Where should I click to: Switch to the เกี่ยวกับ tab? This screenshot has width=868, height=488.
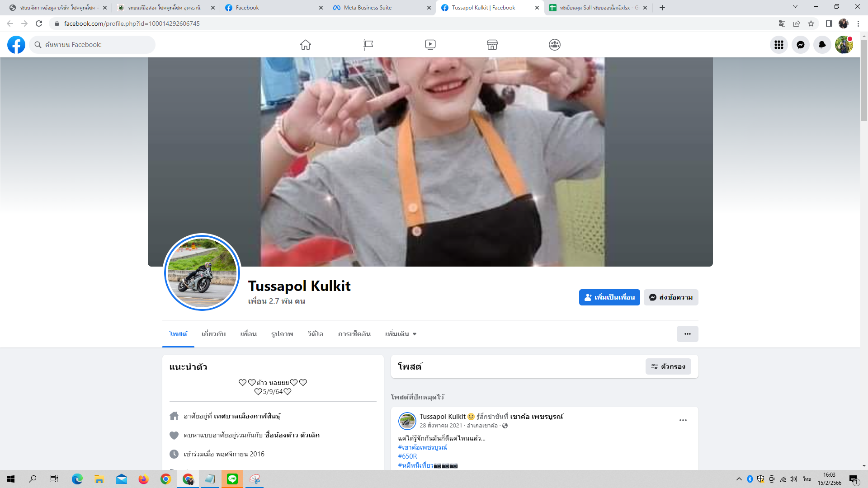click(213, 334)
